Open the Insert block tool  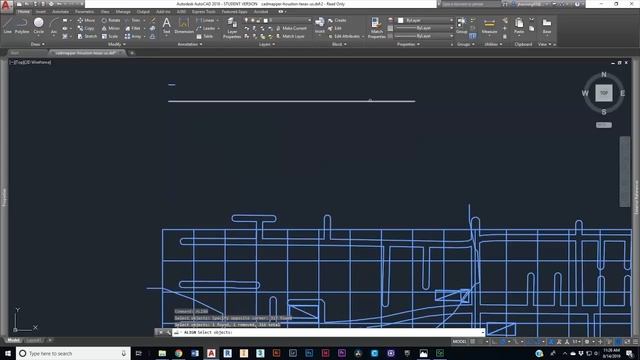(x=320, y=26)
